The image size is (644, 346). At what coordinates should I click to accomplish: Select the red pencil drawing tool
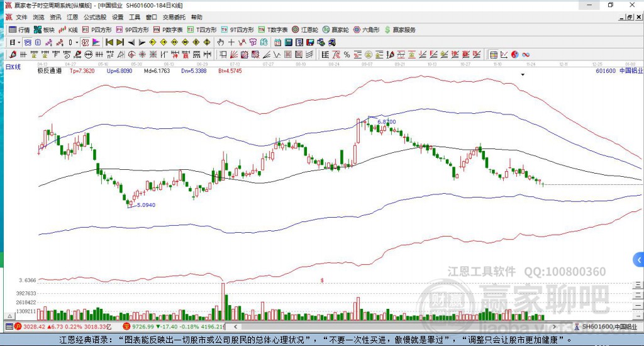coord(13,54)
